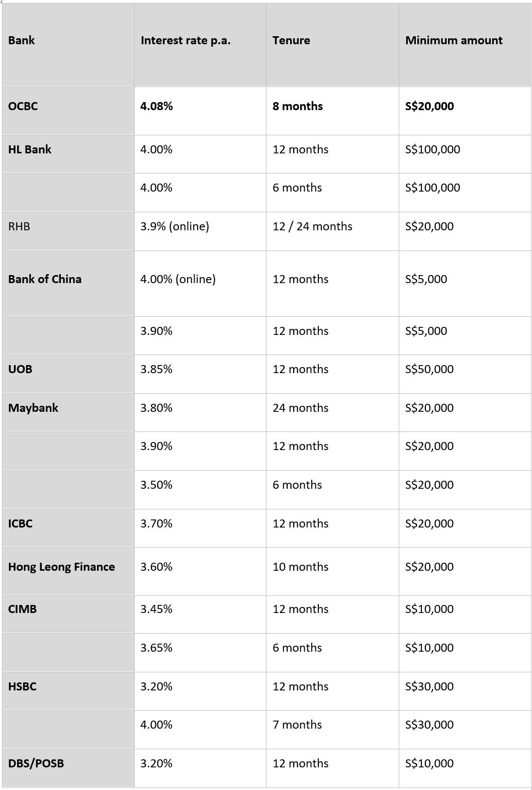Screen dimensions: 532x790
Task: Click the Hong Leong Finance cell
Action: tap(68, 571)
